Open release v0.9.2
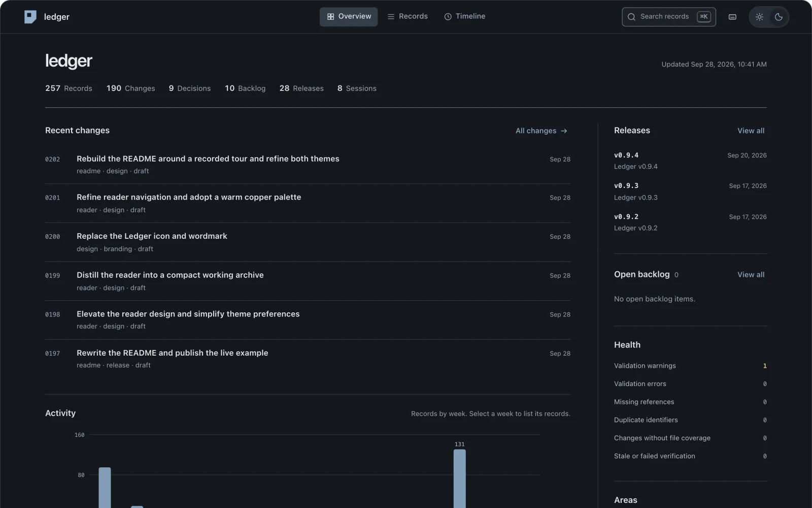Viewport: 812px width, 508px height. click(690, 222)
